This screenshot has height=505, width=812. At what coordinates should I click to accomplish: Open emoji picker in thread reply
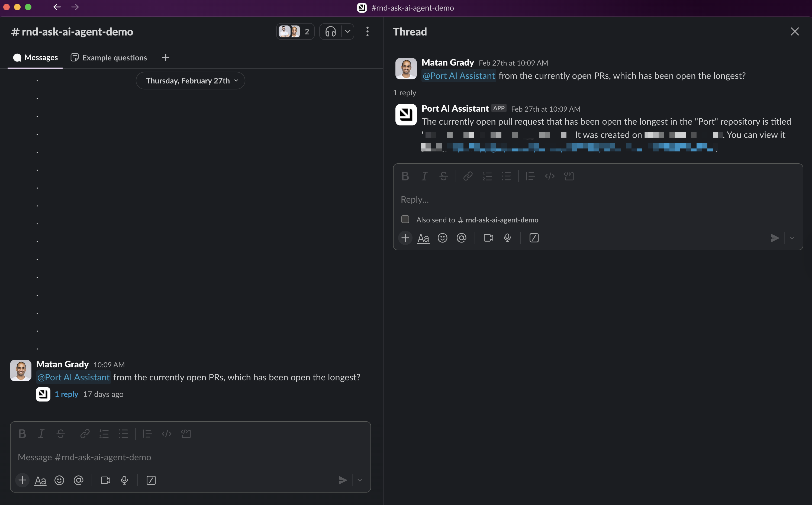(x=442, y=238)
